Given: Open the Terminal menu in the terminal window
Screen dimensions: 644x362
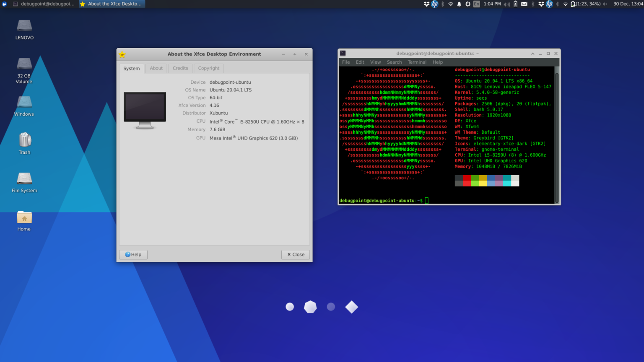Looking at the screenshot, I should point(417,62).
